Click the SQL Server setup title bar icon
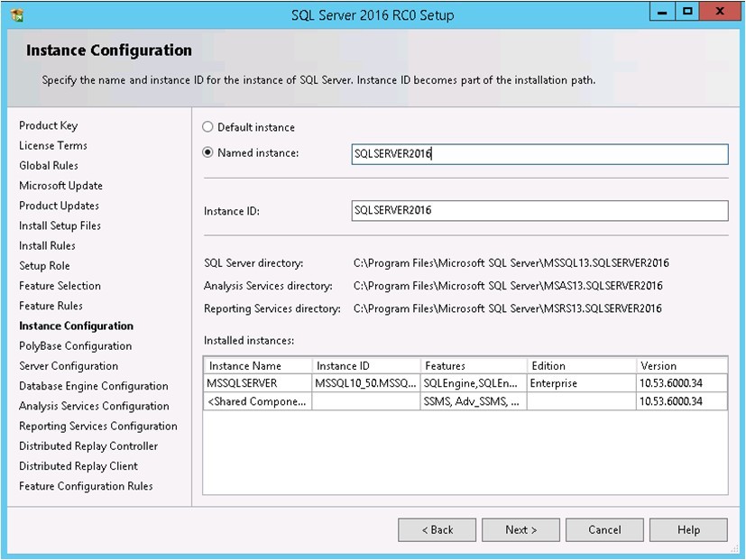 click(x=17, y=15)
